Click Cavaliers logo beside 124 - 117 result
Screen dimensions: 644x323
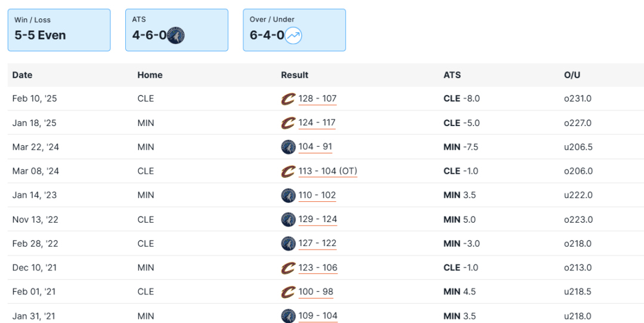(289, 123)
